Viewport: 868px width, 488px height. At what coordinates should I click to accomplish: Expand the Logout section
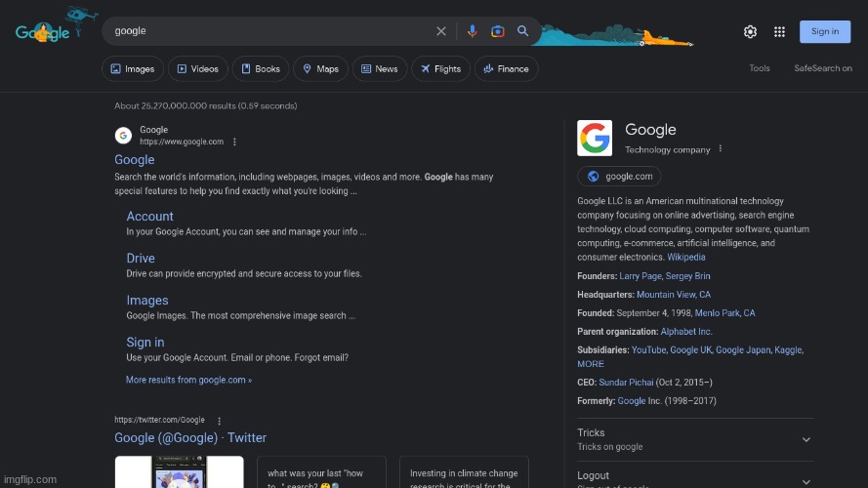(x=806, y=480)
